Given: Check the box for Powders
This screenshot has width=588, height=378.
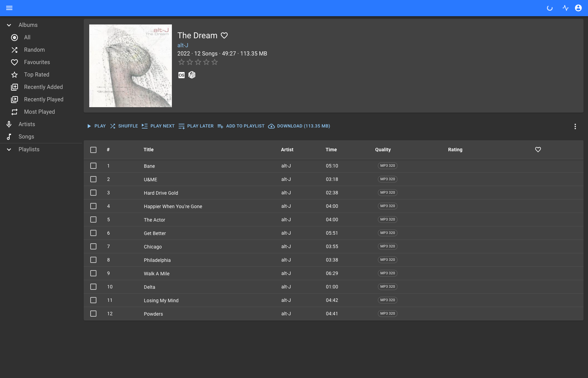Looking at the screenshot, I should [x=93, y=314].
